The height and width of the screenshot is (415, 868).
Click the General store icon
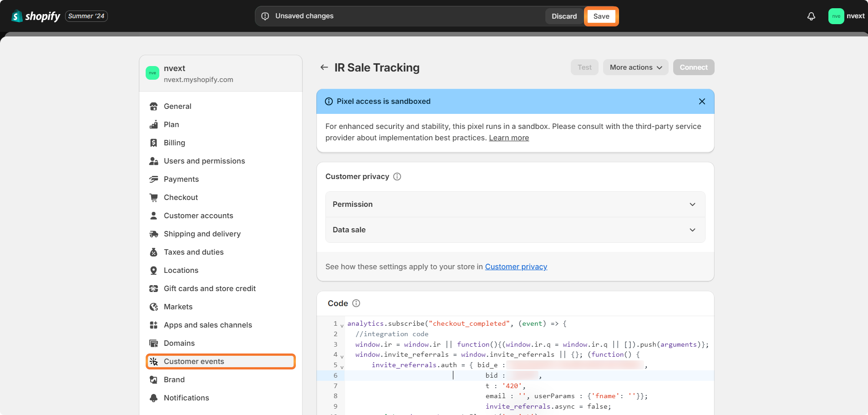(x=154, y=106)
